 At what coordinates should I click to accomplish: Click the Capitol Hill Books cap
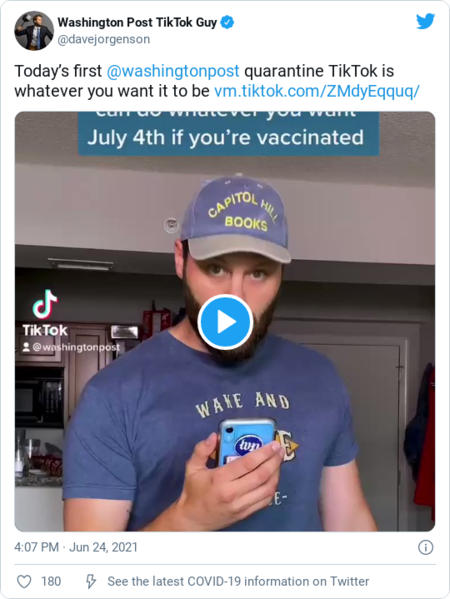[236, 219]
